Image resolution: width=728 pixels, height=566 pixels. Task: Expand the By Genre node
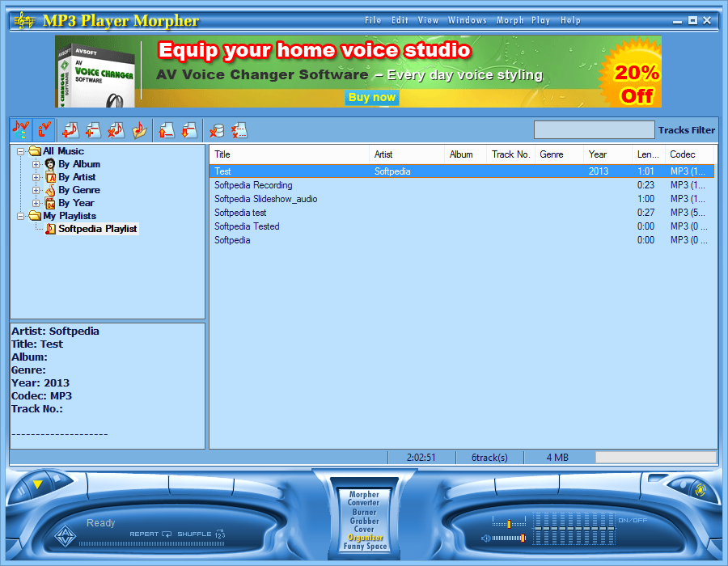coord(36,190)
